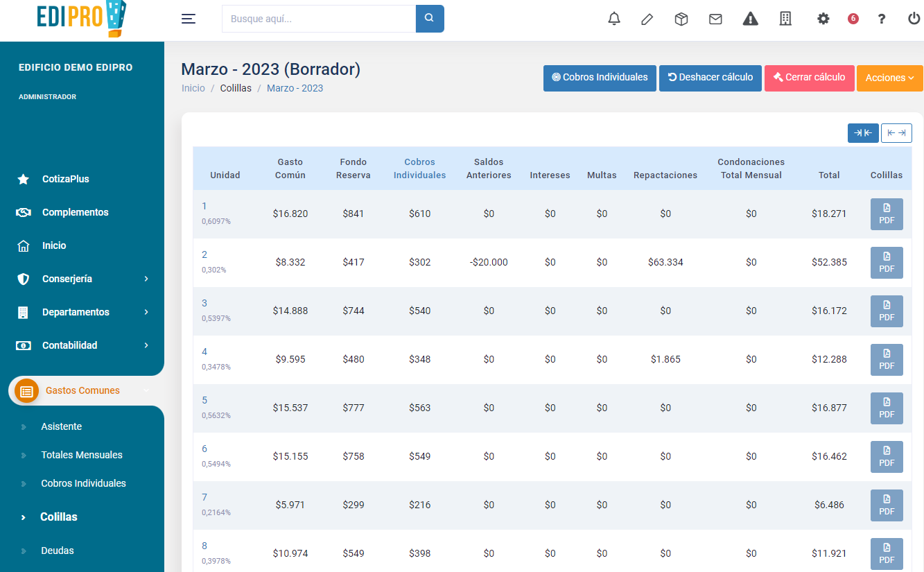Image resolution: width=924 pixels, height=572 pixels.
Task: Open unit 3 link in table
Action: pyautogui.click(x=204, y=303)
